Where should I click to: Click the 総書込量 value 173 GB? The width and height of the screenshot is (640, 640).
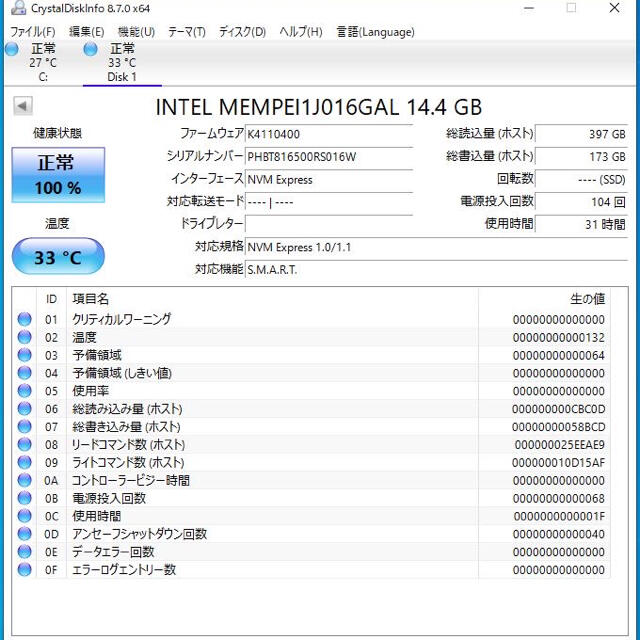[581, 156]
